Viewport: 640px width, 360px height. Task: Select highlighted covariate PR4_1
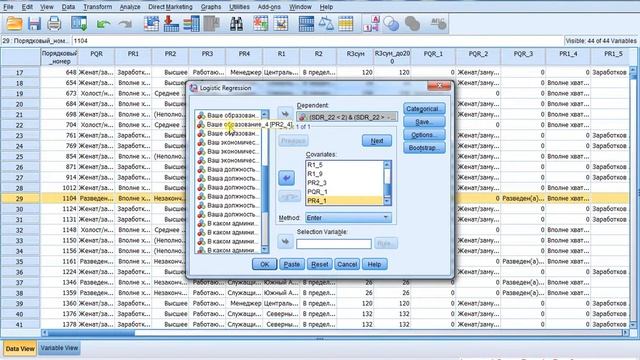coord(344,200)
